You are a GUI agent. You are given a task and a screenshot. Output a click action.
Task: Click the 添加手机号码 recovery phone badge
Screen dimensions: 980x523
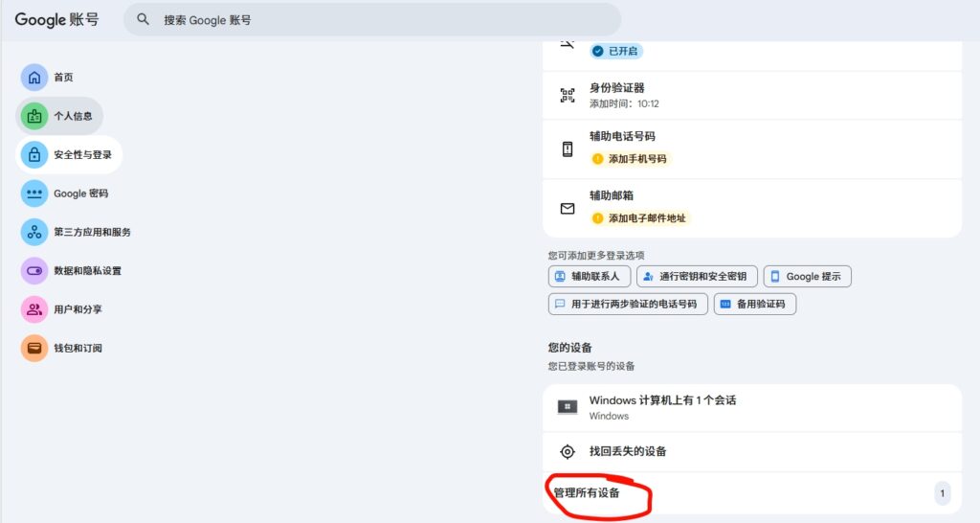tap(631, 159)
